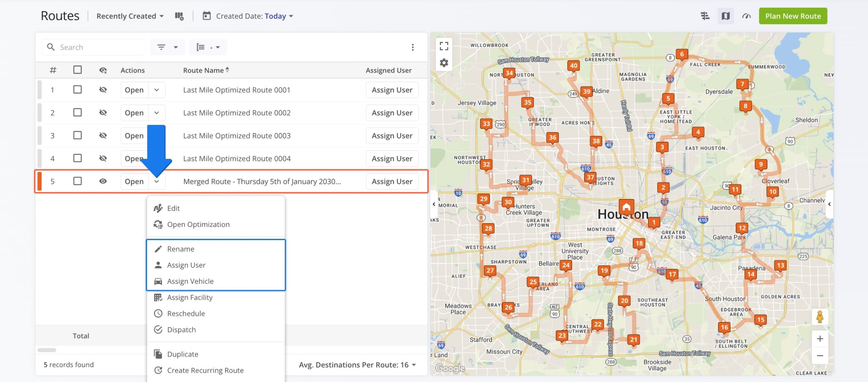Click the Plan New Route button
868x382 pixels.
[x=793, y=16]
